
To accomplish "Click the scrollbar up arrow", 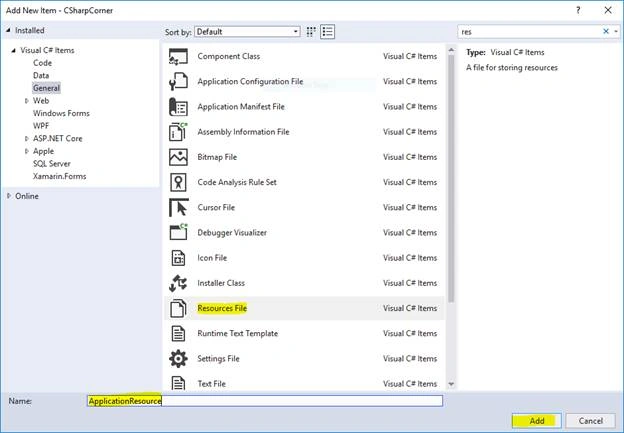I will pos(451,50).
